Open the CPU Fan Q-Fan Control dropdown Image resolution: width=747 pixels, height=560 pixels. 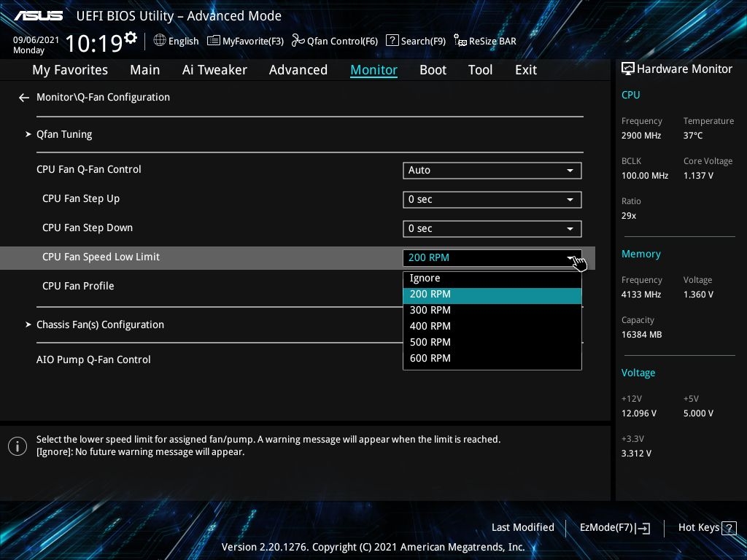(x=492, y=171)
